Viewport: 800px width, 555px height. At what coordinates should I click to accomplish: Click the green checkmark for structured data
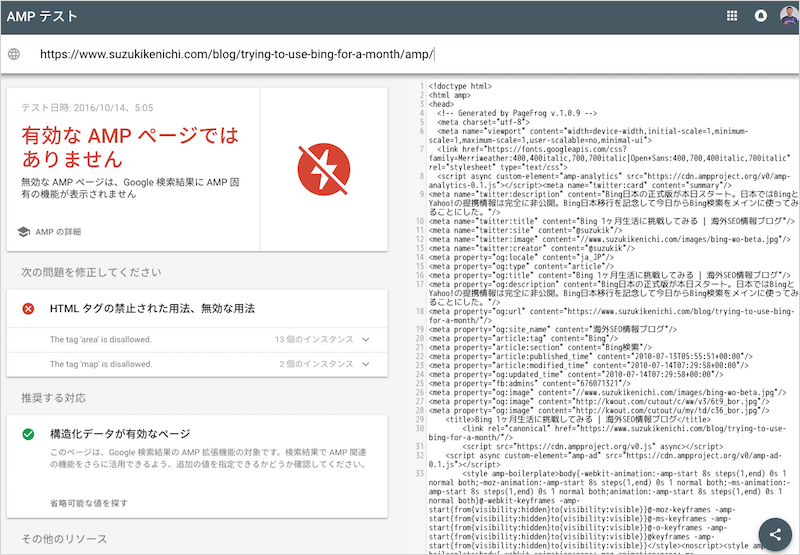pyautogui.click(x=28, y=434)
